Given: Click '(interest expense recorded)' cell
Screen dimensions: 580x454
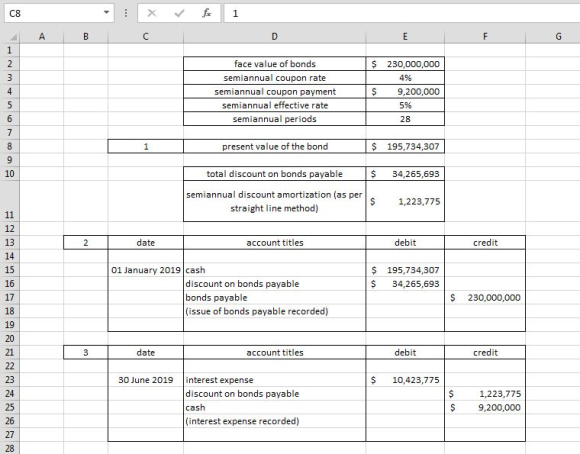Looking at the screenshot, I should point(274,421).
